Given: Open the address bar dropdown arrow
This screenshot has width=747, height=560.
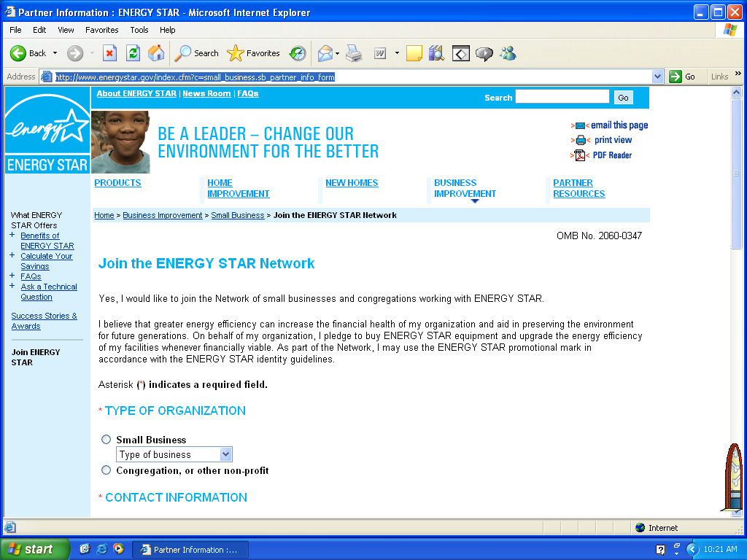Looking at the screenshot, I should click(x=657, y=77).
